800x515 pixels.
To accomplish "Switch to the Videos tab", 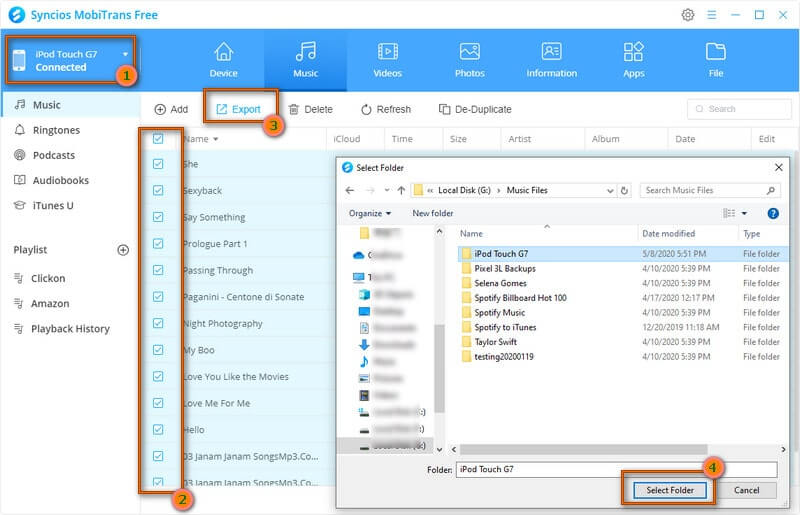I will pyautogui.click(x=388, y=60).
